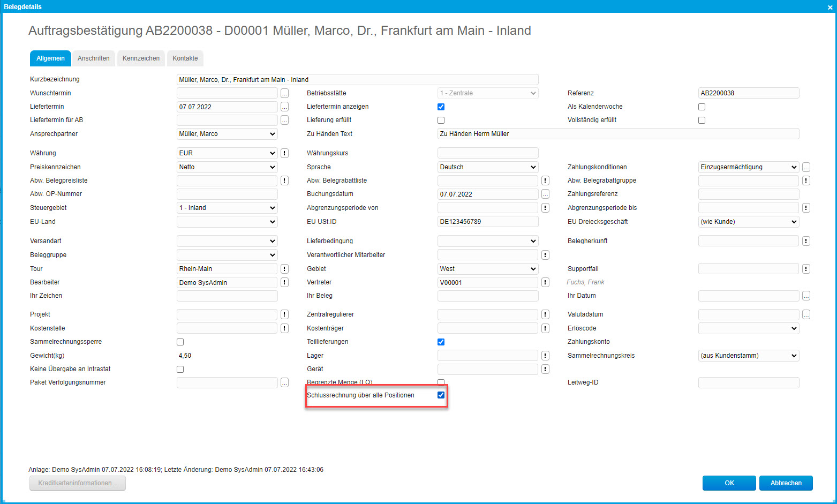Viewport: 837px width, 504px height.
Task: Click the lookup icon next to Kostenträger
Action: (545, 328)
